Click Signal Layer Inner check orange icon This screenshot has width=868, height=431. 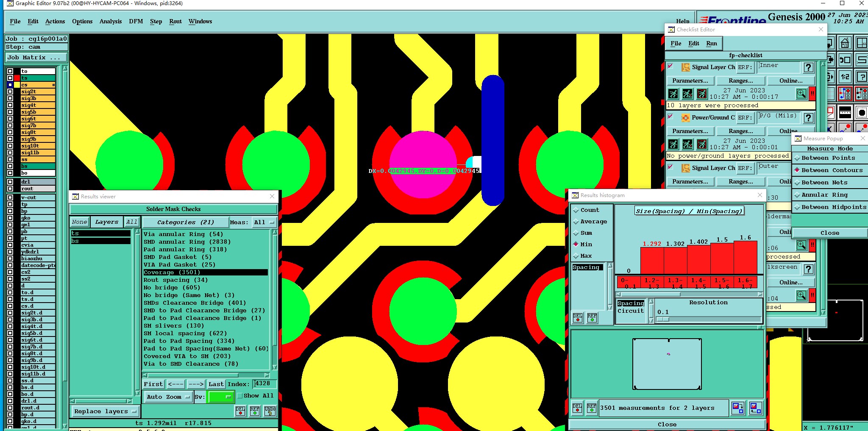tap(685, 67)
